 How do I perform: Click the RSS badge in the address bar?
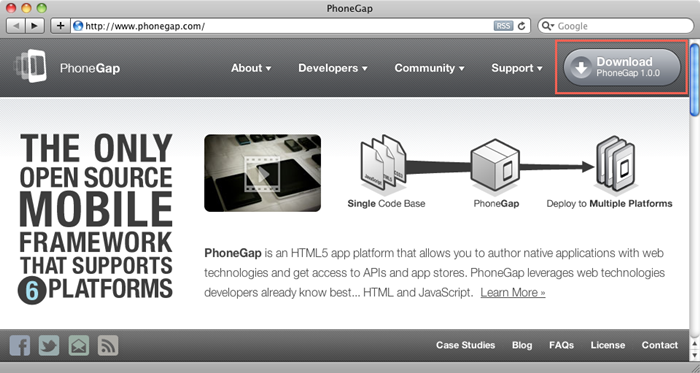pos(503,26)
